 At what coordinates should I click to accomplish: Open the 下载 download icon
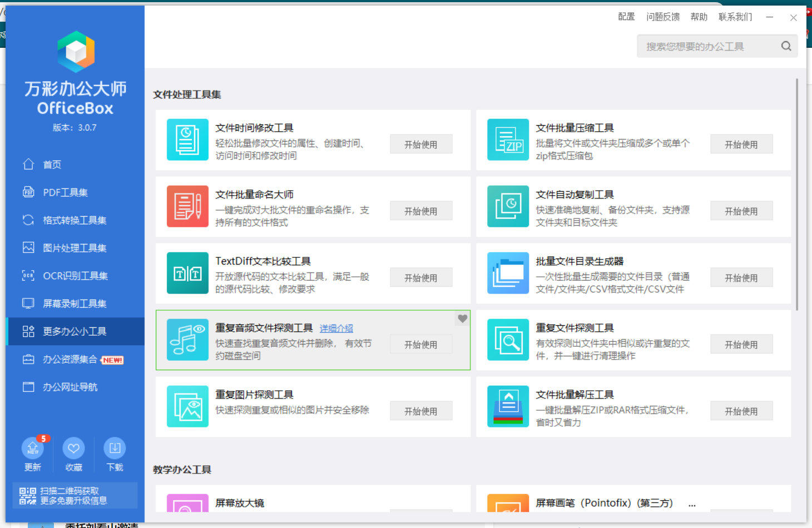[x=115, y=448]
